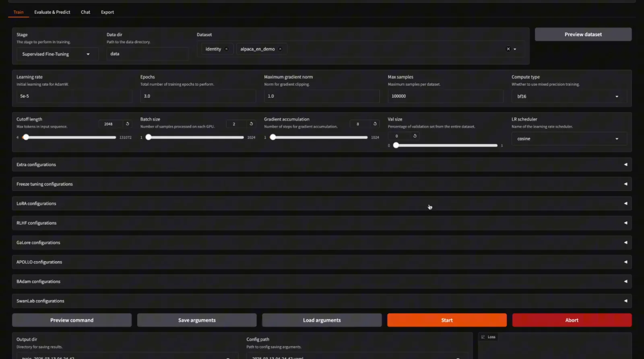This screenshot has height=359, width=644.
Task: Remove the alpaca_en_demo dataset tag
Action: pos(280,49)
